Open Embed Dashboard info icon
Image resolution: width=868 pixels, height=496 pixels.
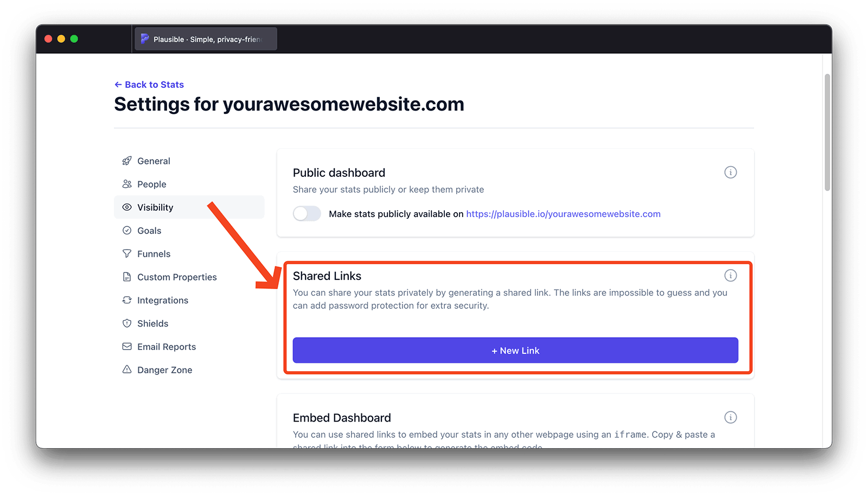[731, 417]
